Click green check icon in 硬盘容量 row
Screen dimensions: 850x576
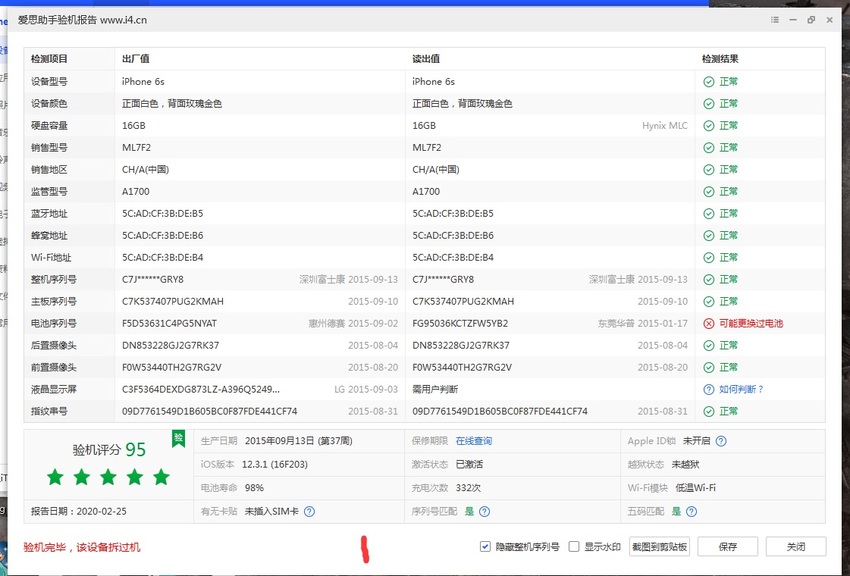(x=709, y=126)
